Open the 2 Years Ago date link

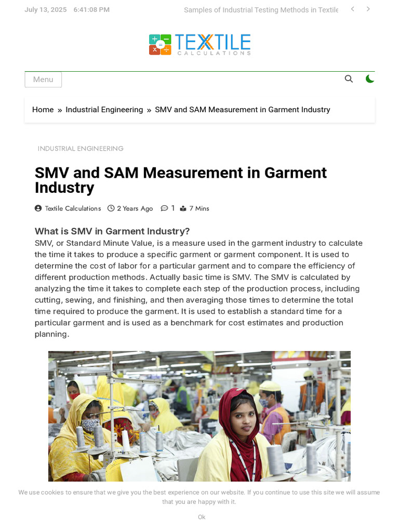click(135, 208)
